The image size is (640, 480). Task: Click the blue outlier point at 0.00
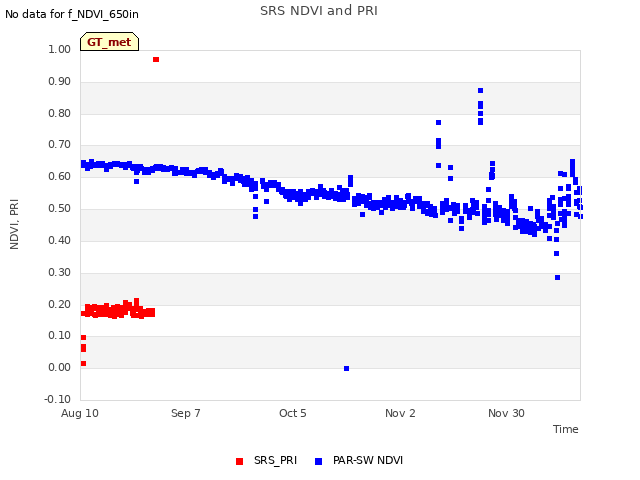coord(347,369)
